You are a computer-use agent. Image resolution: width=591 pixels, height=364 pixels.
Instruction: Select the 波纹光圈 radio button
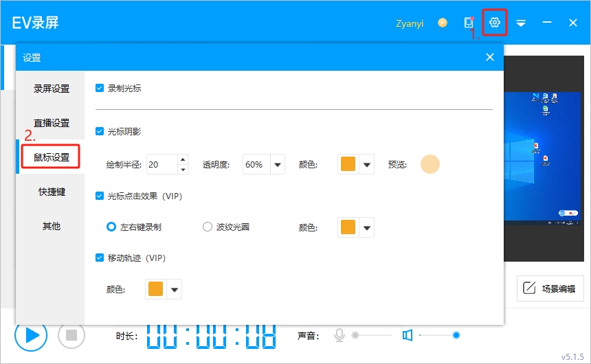click(208, 227)
